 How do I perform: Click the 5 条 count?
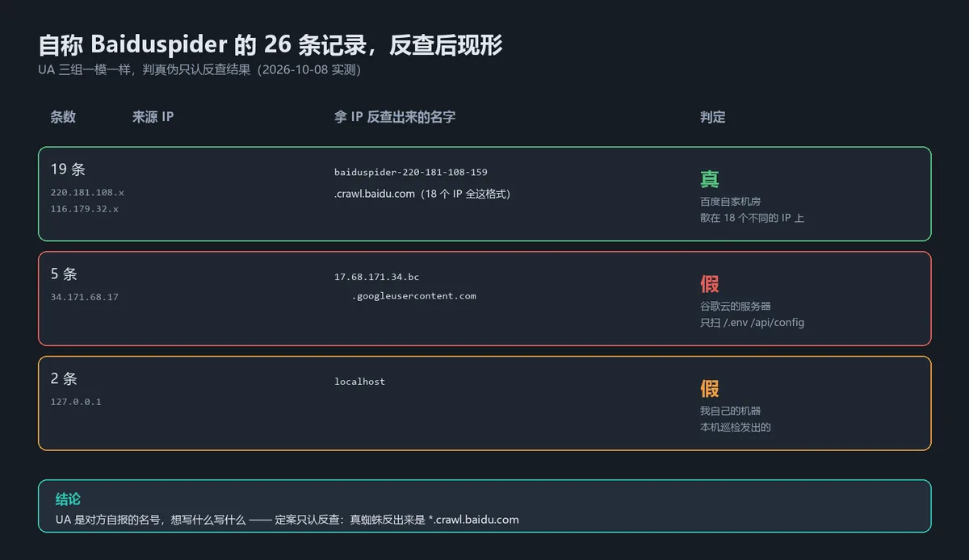pyautogui.click(x=64, y=274)
